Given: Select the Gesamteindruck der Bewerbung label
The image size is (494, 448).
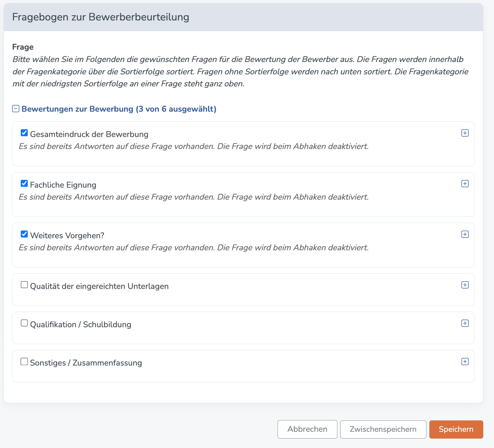Looking at the screenshot, I should pyautogui.click(x=89, y=134).
